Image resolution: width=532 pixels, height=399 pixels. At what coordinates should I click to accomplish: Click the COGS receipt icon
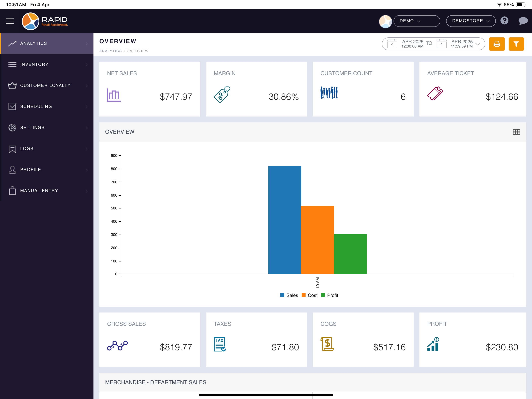click(327, 344)
